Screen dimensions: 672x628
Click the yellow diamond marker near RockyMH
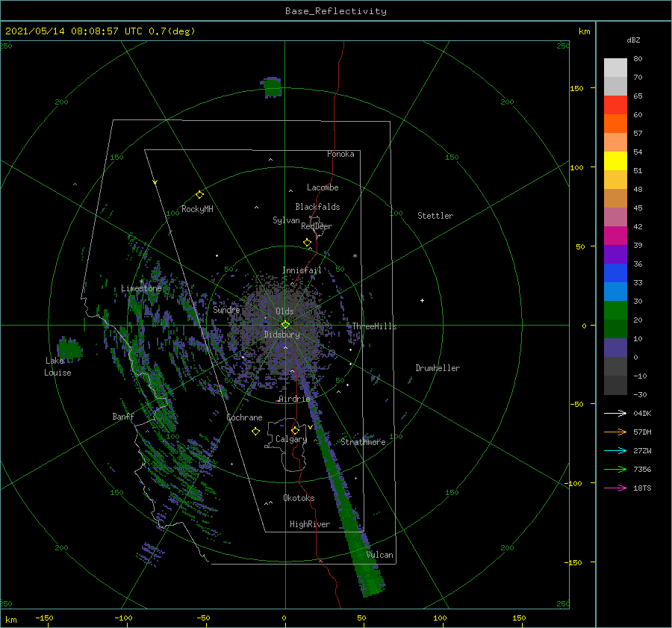(x=199, y=195)
